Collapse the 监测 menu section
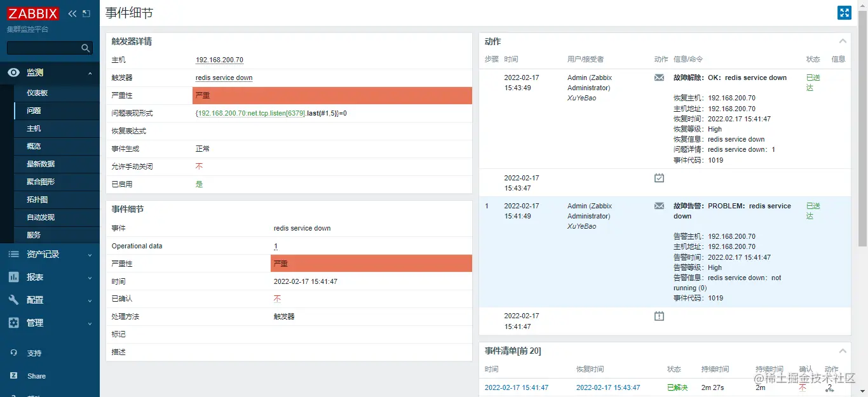This screenshot has width=868, height=397. pyautogui.click(x=90, y=73)
